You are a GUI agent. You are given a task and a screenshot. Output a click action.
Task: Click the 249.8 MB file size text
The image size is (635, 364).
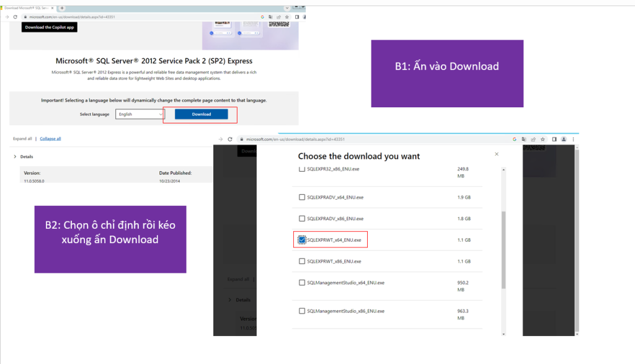463,172
